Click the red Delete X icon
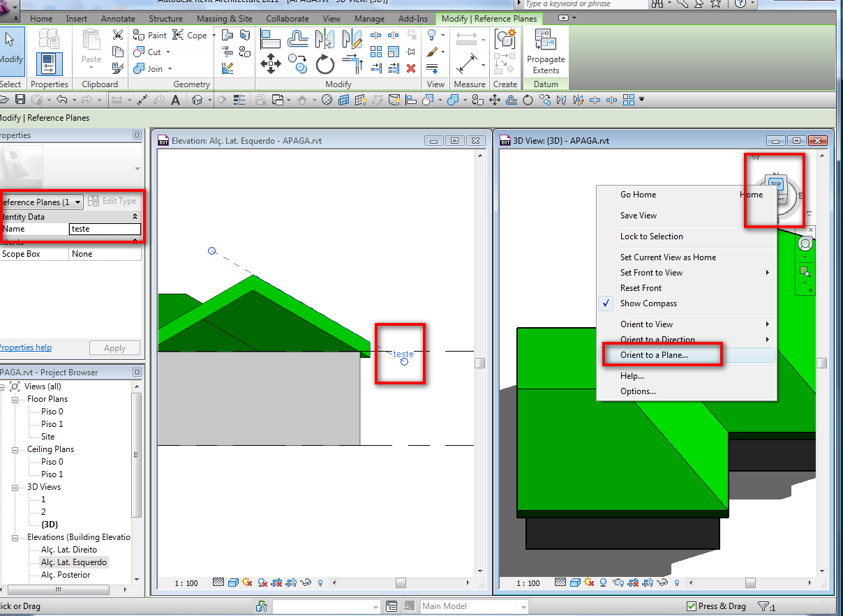This screenshot has height=616, width=843. coord(411,68)
